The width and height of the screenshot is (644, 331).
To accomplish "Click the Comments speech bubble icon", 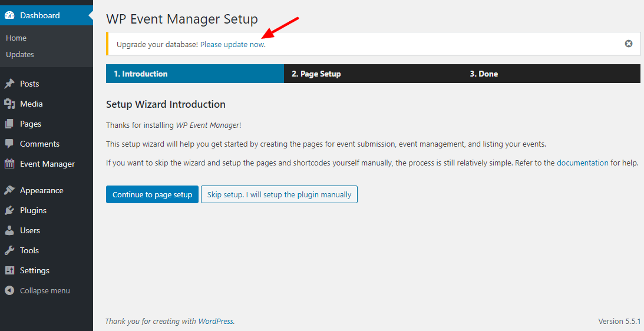I will [9, 144].
